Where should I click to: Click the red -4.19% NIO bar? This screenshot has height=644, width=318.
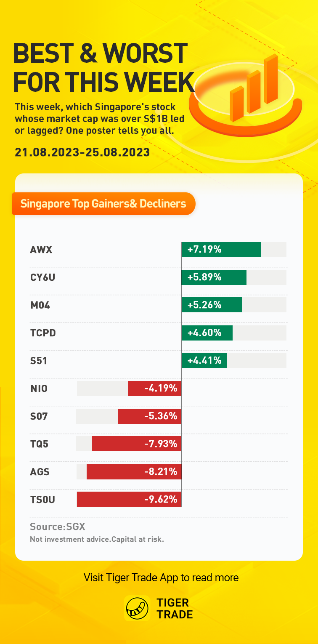click(x=154, y=389)
